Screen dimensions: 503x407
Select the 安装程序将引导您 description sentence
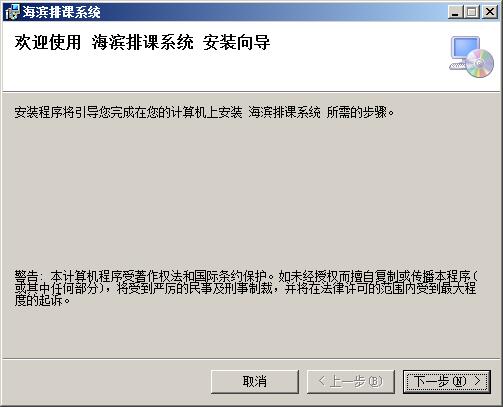pos(204,112)
